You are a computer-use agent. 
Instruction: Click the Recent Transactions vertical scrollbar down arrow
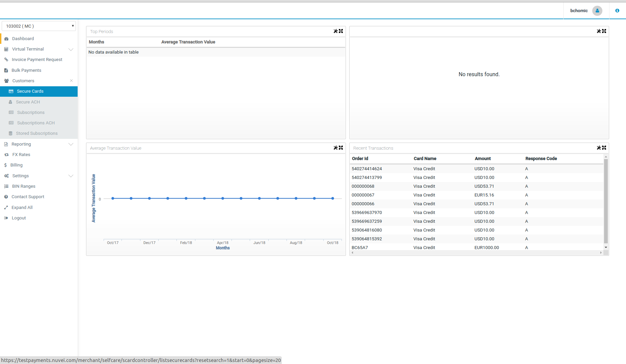pyautogui.click(x=606, y=247)
